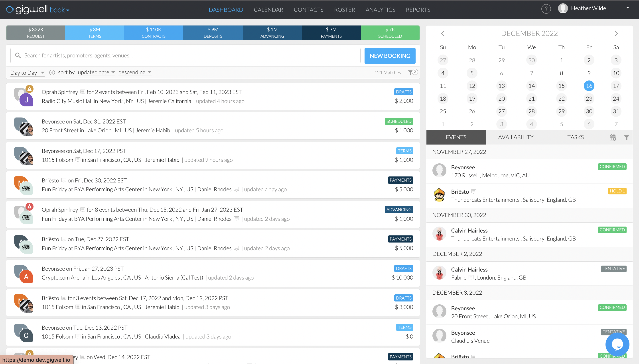Image resolution: width=639 pixels, height=364 pixels.
Task: Open the chat support bubble
Action: tap(617, 344)
